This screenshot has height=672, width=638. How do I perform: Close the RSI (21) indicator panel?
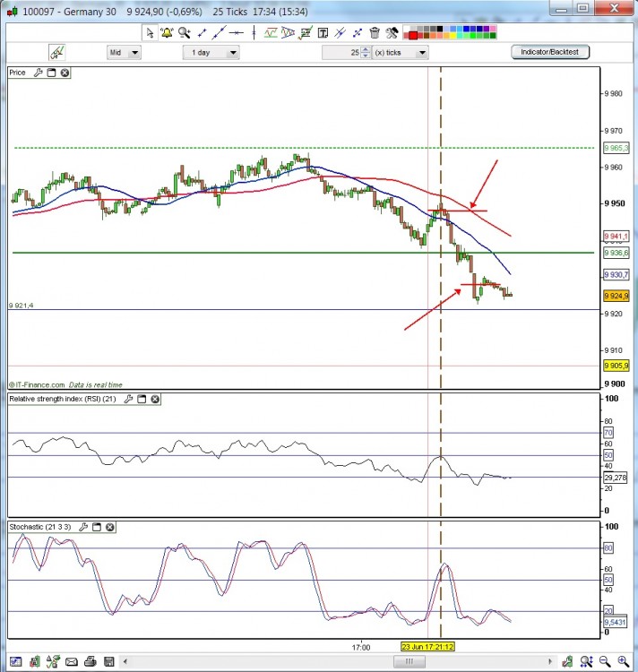tap(155, 399)
